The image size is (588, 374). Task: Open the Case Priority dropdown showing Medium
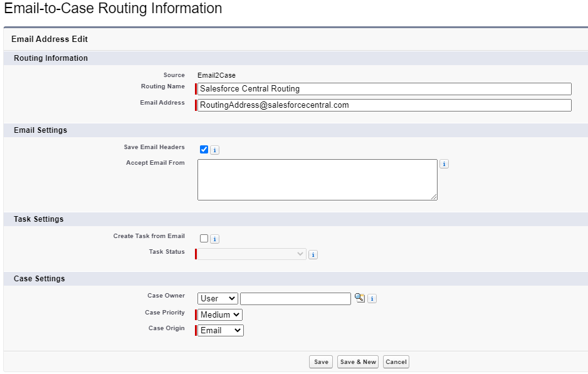point(218,314)
